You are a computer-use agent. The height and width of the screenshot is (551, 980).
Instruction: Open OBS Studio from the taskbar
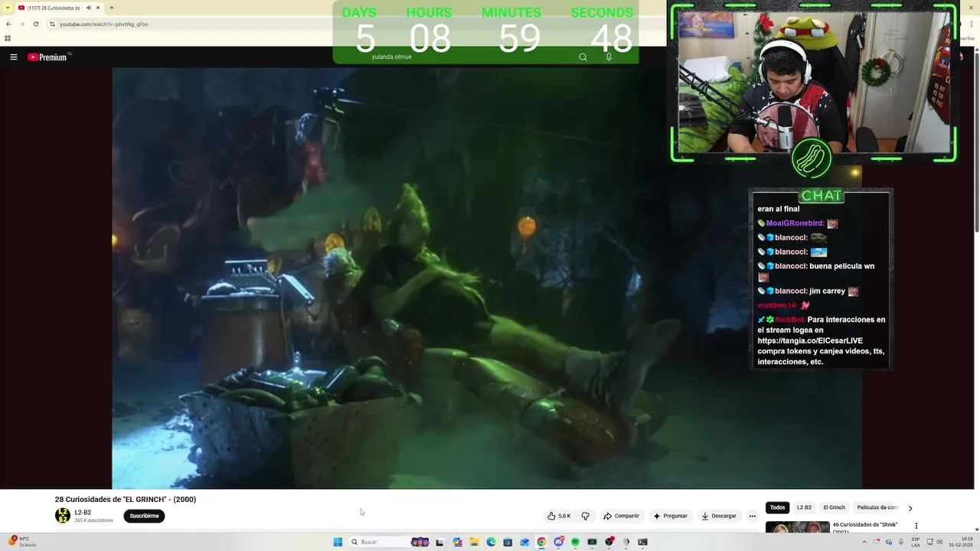pos(609,542)
